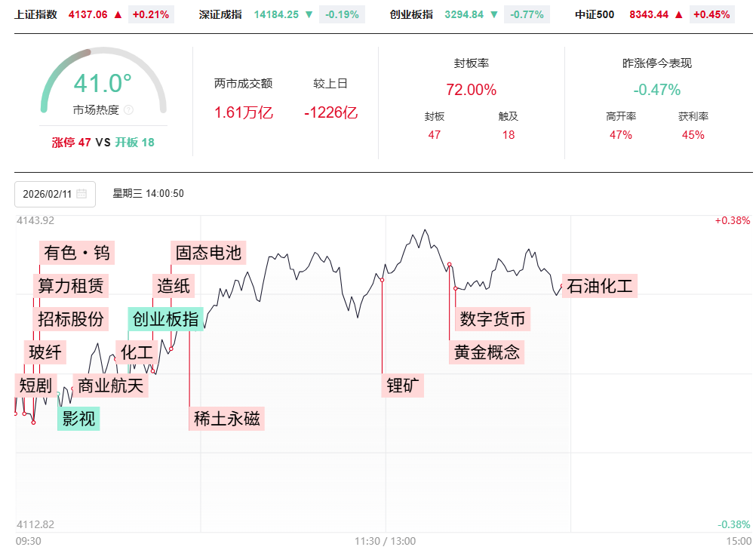Select the 有色·钨 chart label

(77, 253)
